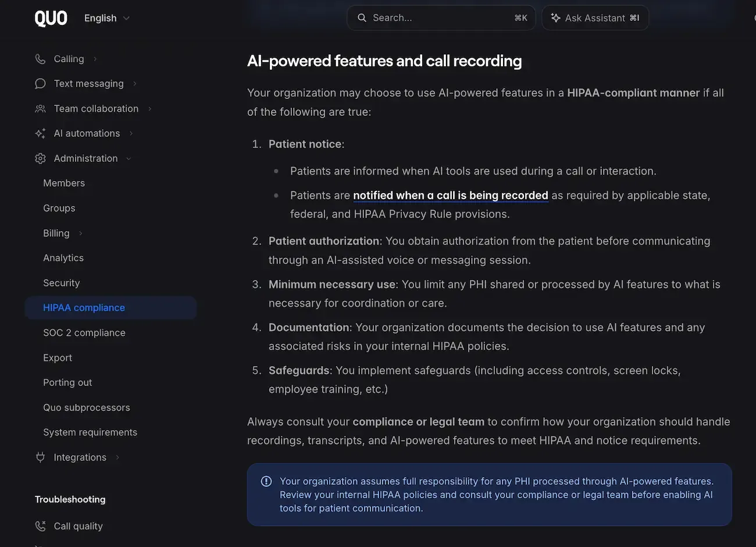Click the 'AI-powered features and call recording' heading
Screen dimensions: 756x547
(384, 61)
